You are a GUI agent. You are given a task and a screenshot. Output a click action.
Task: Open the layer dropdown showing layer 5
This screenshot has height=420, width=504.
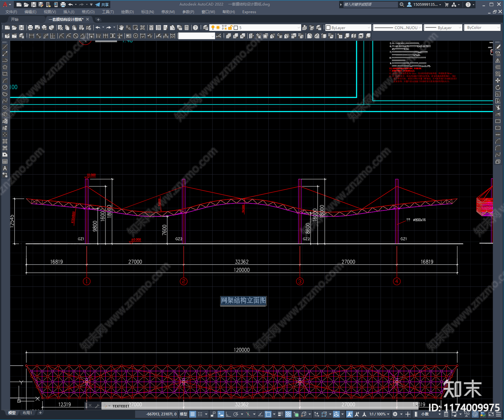click(x=255, y=28)
